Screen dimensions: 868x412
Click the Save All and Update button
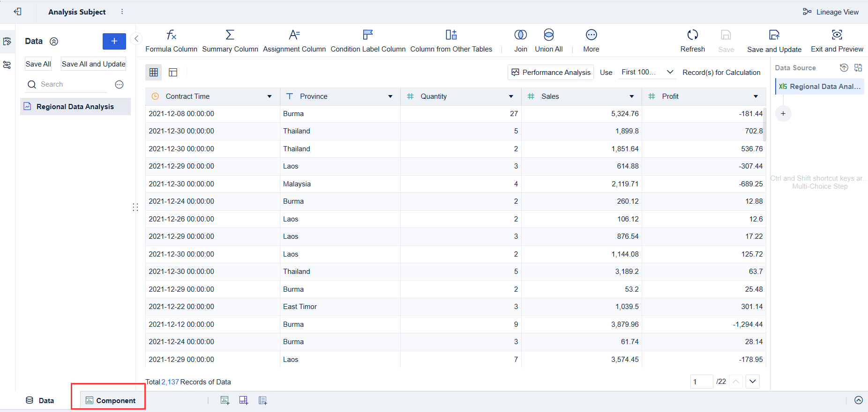coord(93,64)
